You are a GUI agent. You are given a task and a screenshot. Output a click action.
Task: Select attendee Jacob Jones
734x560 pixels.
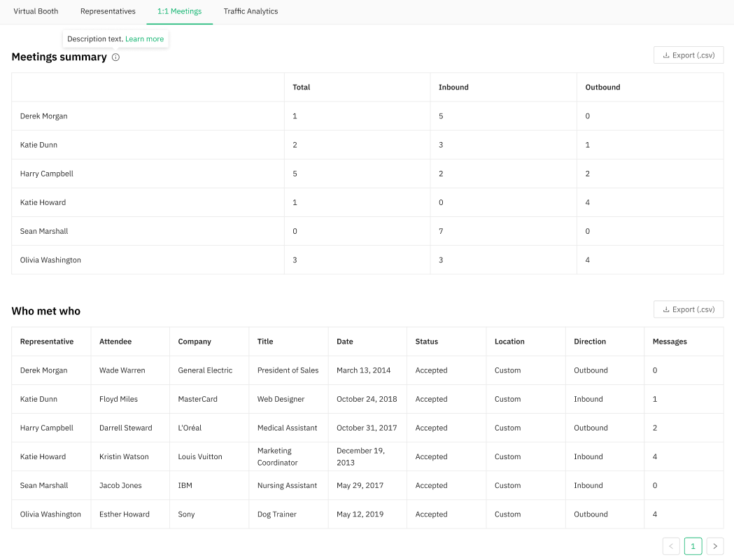pyautogui.click(x=120, y=486)
